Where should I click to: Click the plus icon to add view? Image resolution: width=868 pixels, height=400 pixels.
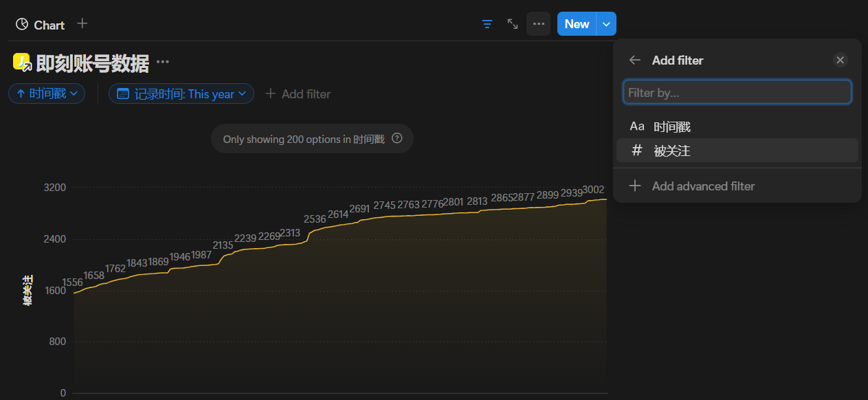coord(82,24)
